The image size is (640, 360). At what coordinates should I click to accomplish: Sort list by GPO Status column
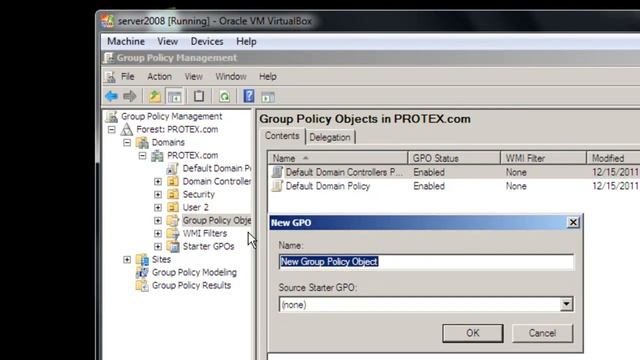click(x=454, y=158)
